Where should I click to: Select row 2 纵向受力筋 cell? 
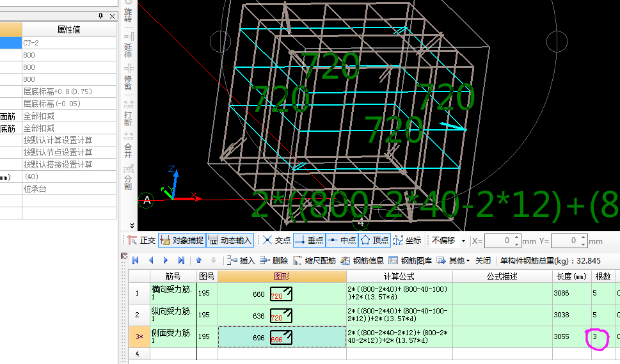click(173, 315)
